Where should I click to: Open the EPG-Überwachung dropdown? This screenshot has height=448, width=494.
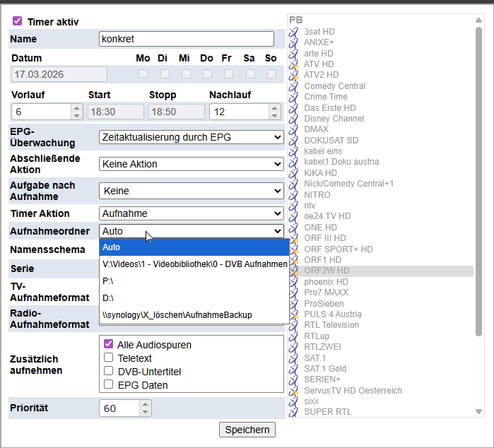[x=191, y=137]
